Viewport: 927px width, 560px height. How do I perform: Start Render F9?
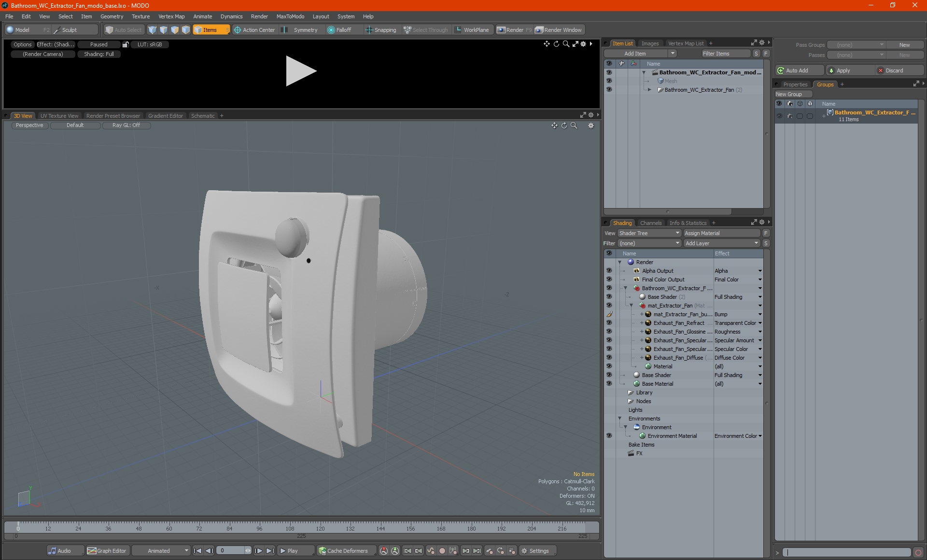(x=514, y=30)
